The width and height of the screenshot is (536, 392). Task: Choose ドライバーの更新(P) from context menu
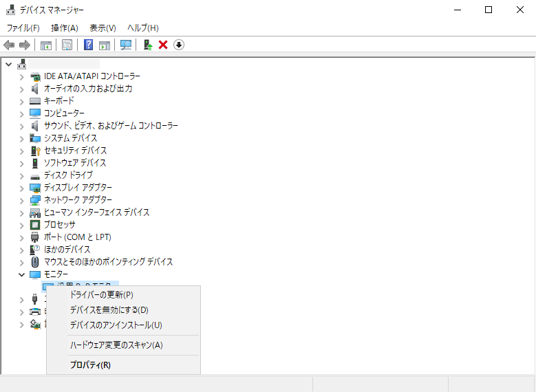coord(101,294)
